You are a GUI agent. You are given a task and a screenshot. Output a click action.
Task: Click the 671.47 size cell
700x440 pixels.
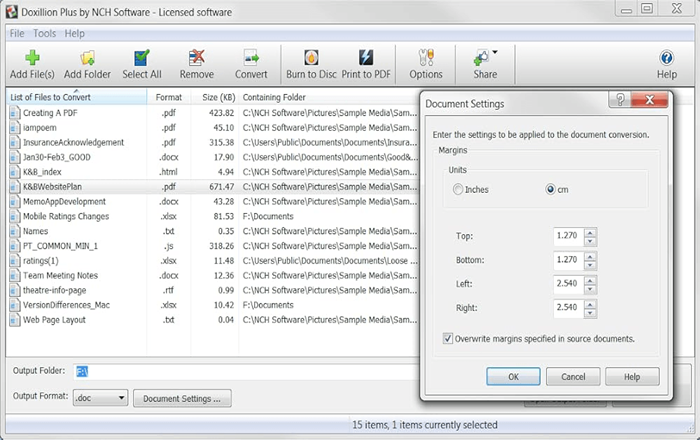221,187
